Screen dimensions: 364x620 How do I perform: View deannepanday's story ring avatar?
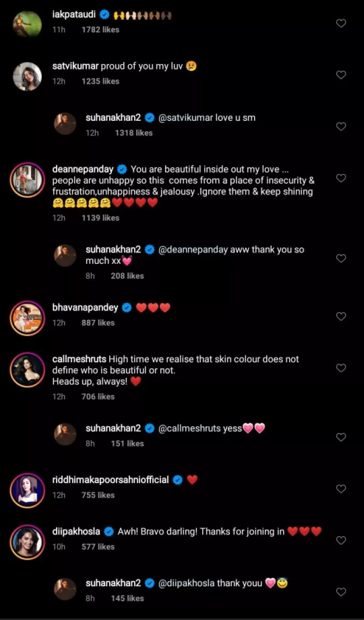coord(27,180)
